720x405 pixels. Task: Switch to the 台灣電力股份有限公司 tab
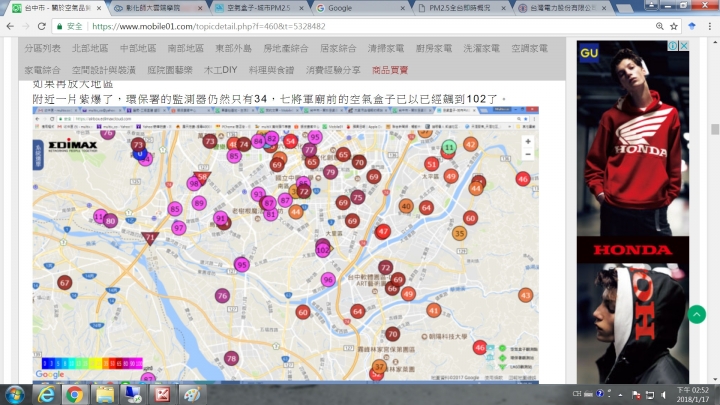pyautogui.click(x=562, y=8)
